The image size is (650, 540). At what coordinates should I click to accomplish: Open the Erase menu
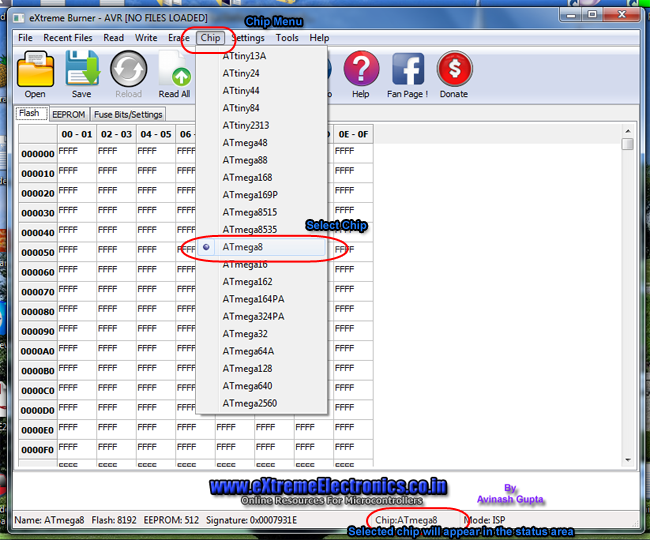[179, 38]
